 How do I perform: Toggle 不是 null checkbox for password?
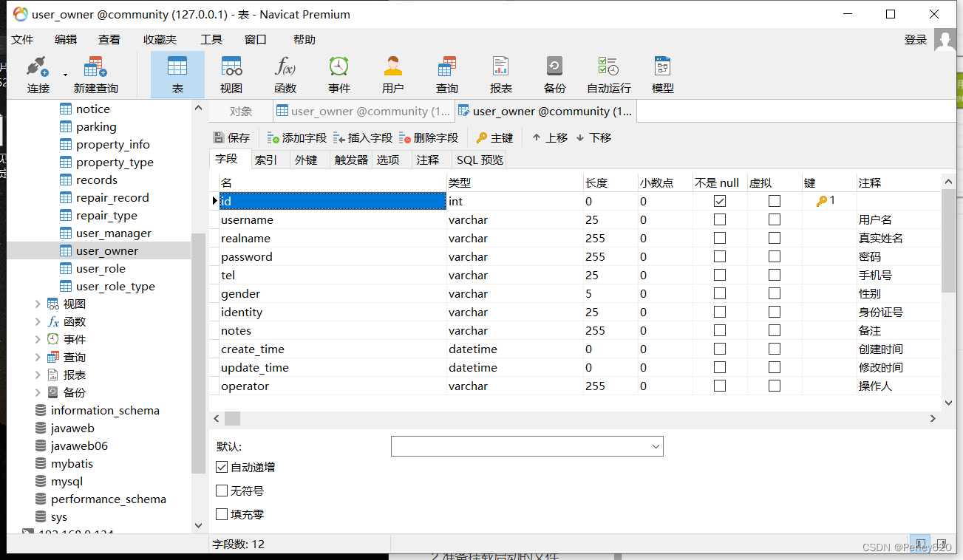pos(720,256)
